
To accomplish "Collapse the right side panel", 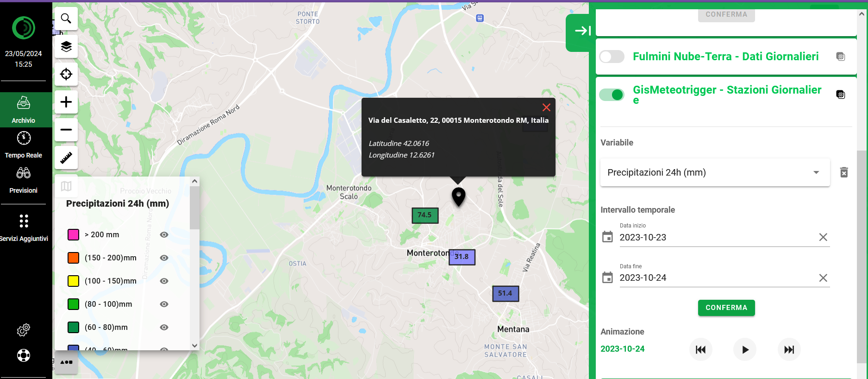I will tap(581, 31).
